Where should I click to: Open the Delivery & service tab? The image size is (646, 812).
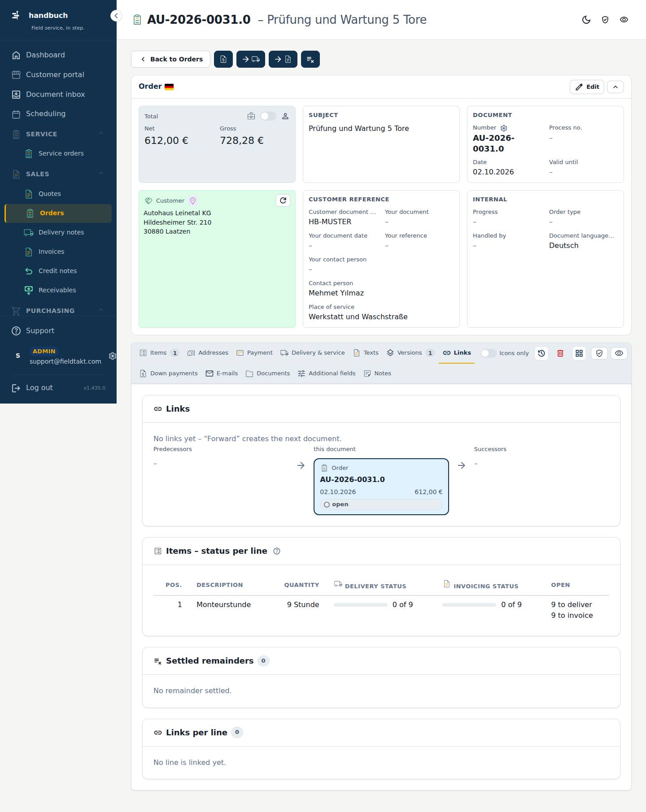(x=313, y=353)
